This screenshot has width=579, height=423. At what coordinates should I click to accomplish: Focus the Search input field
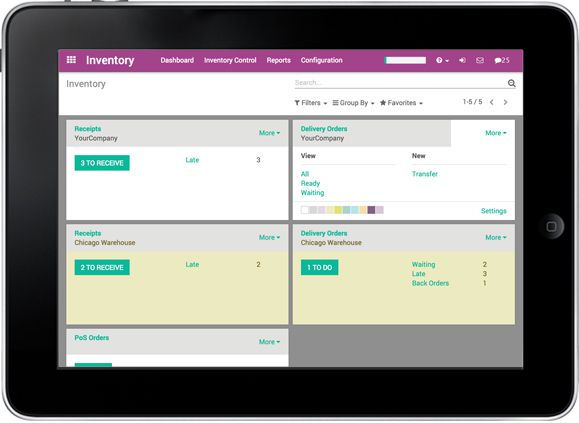coord(400,83)
